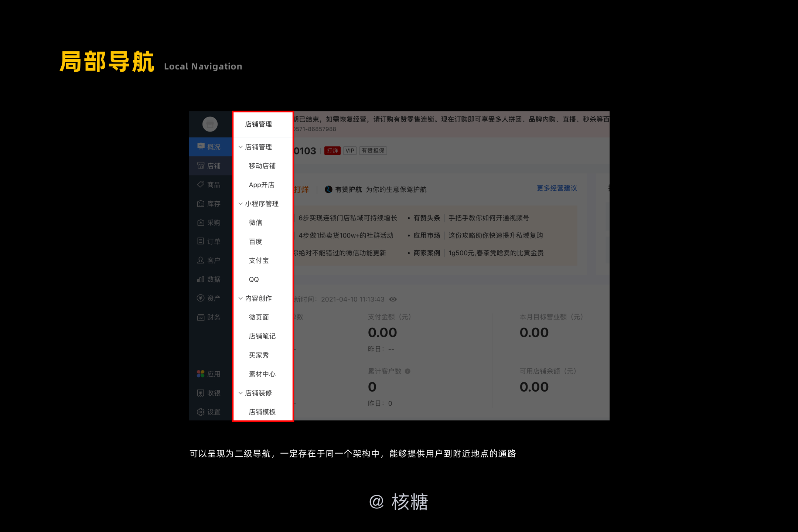This screenshot has height=532, width=798.
Task: Open the 微页面 menu entry
Action: [259, 317]
